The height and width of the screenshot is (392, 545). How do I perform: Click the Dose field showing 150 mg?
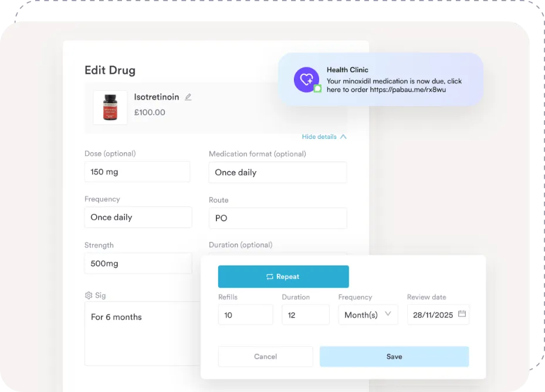click(137, 172)
